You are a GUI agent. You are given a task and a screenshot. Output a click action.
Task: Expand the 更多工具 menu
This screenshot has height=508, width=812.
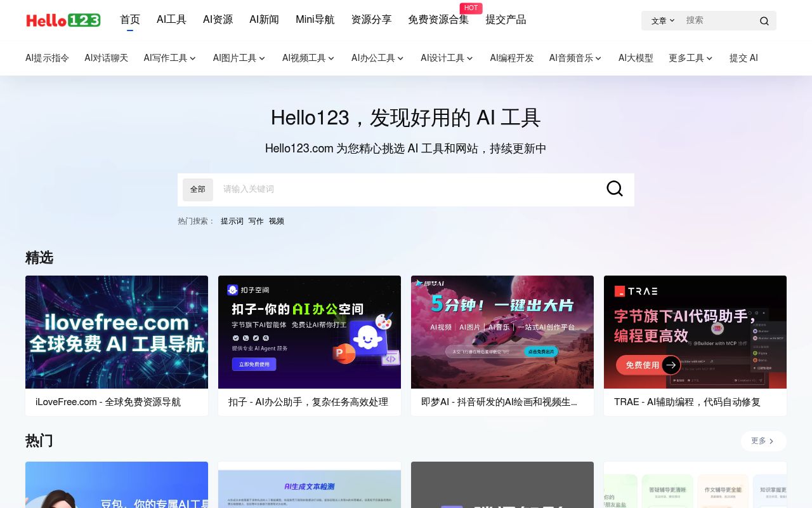pos(691,58)
